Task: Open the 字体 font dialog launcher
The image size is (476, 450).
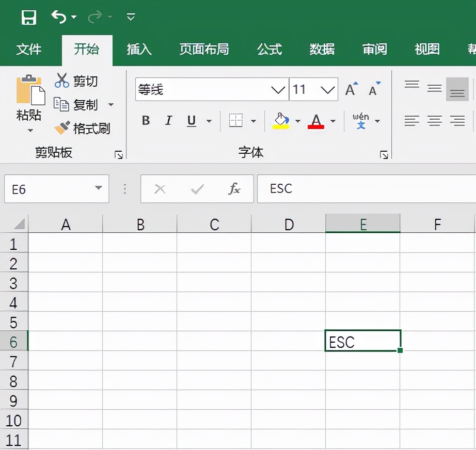Action: tap(384, 154)
